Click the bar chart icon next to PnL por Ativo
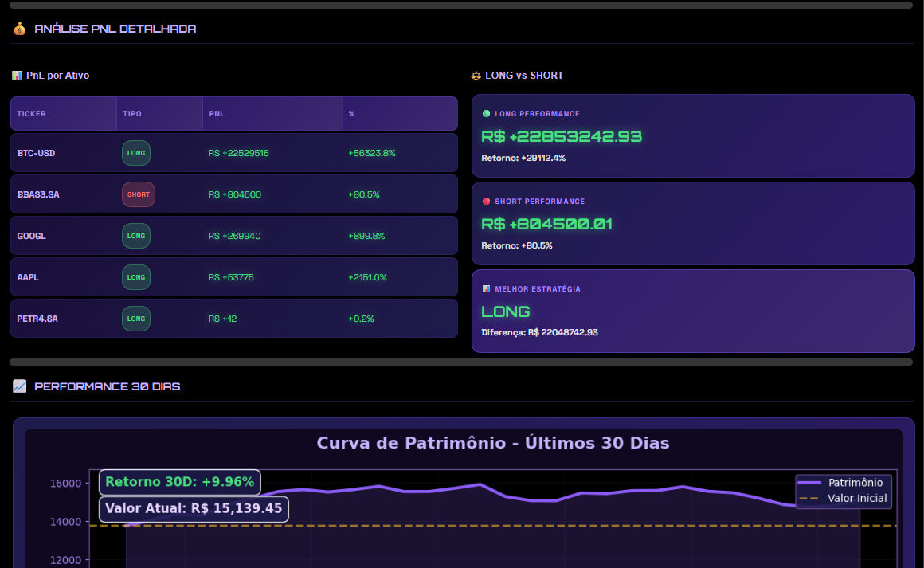This screenshot has width=924, height=568. [x=17, y=76]
